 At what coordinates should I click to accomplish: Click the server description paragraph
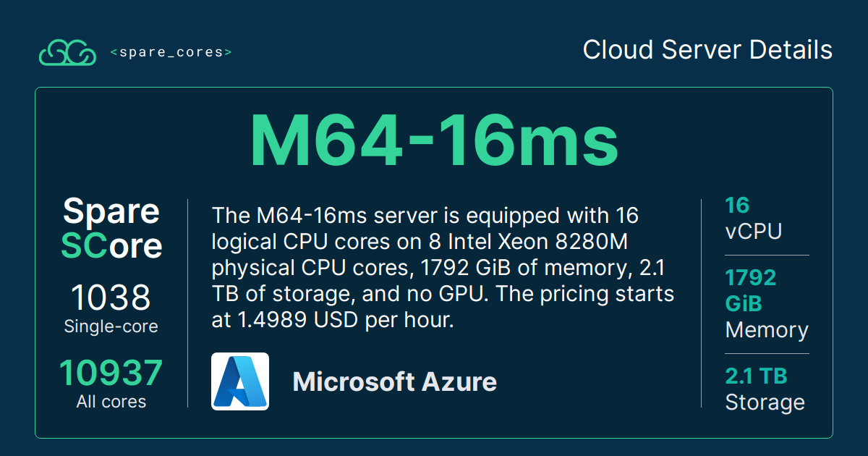[x=442, y=268]
